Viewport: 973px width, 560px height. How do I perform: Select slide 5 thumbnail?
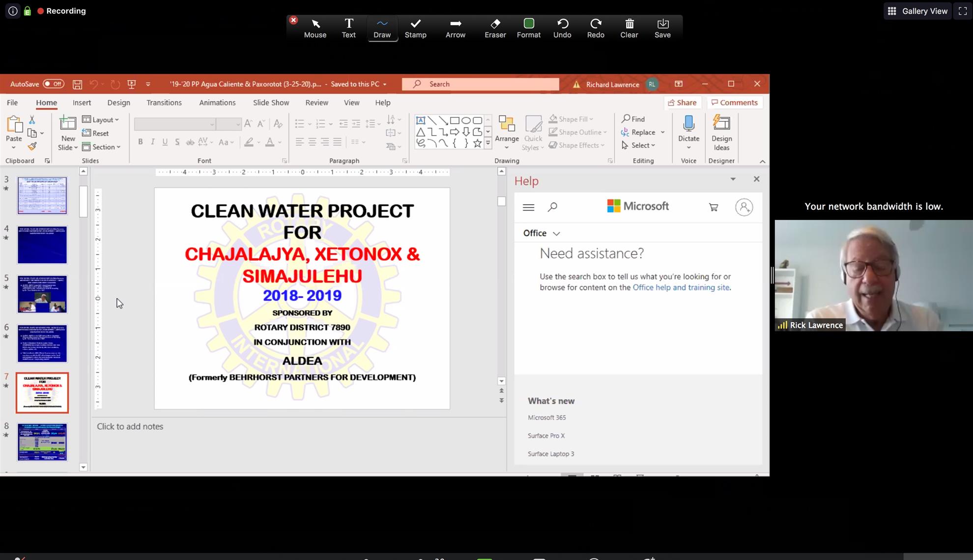click(x=42, y=294)
